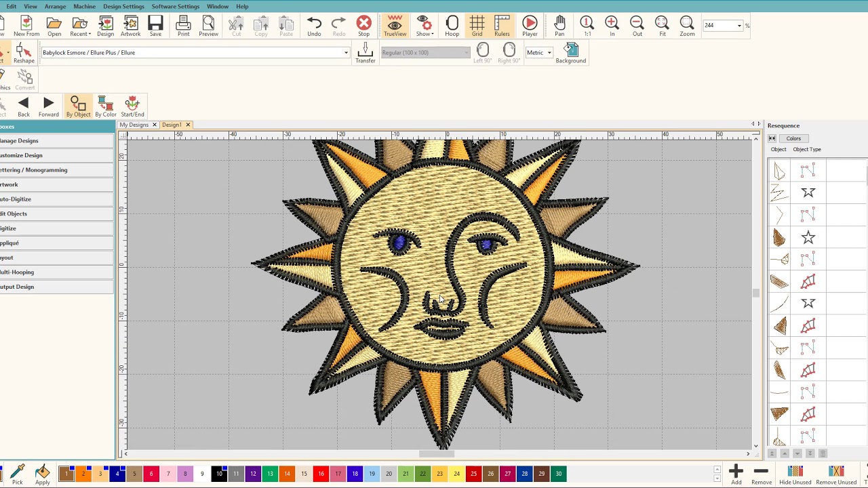This screenshot has height=488, width=868.
Task: Click the Colors button in Resequence
Action: point(793,138)
